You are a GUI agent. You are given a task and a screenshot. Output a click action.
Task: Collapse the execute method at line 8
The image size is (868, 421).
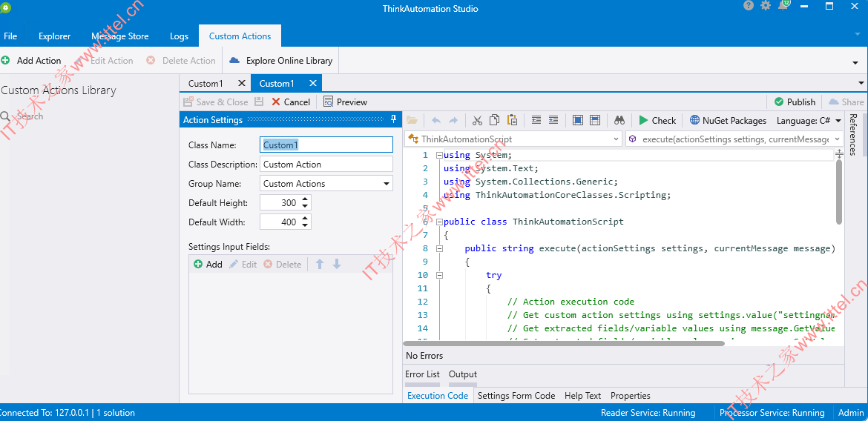click(439, 248)
